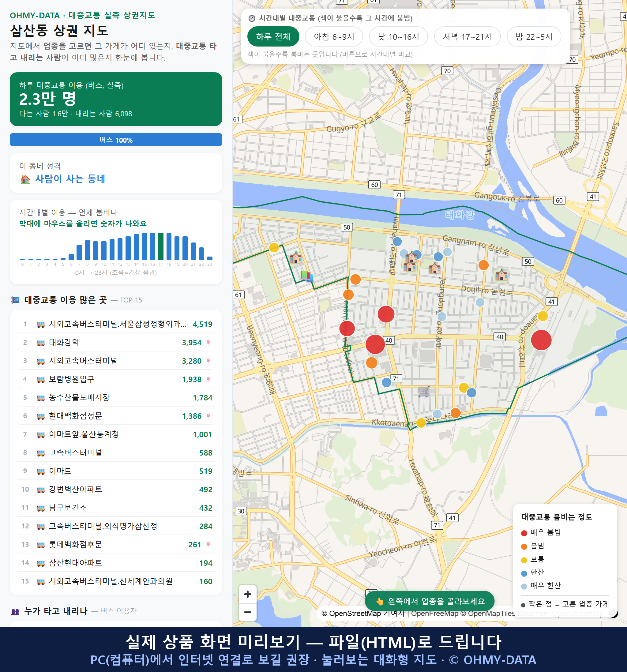Click the shopping cart icon on the map
627x672 pixels.
click(x=424, y=391)
